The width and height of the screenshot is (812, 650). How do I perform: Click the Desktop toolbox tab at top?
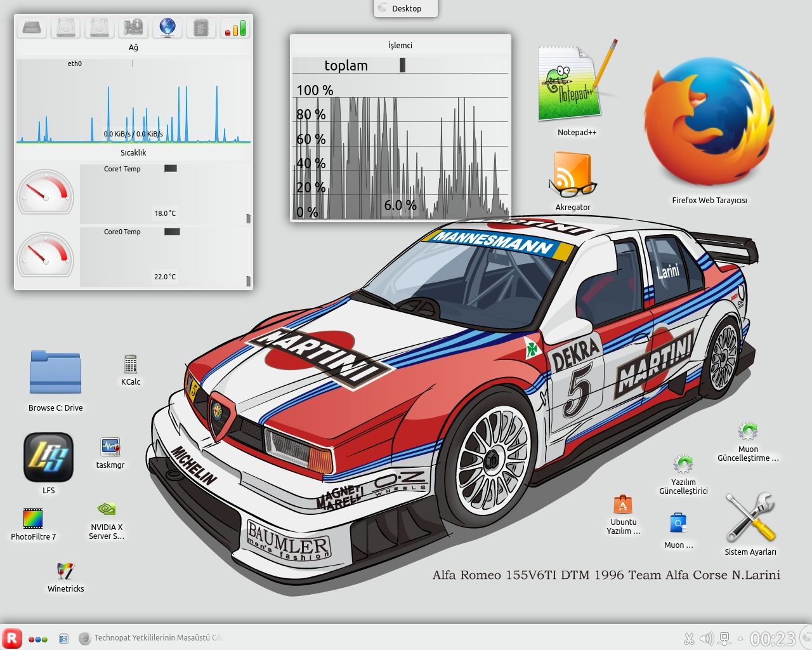(406, 8)
